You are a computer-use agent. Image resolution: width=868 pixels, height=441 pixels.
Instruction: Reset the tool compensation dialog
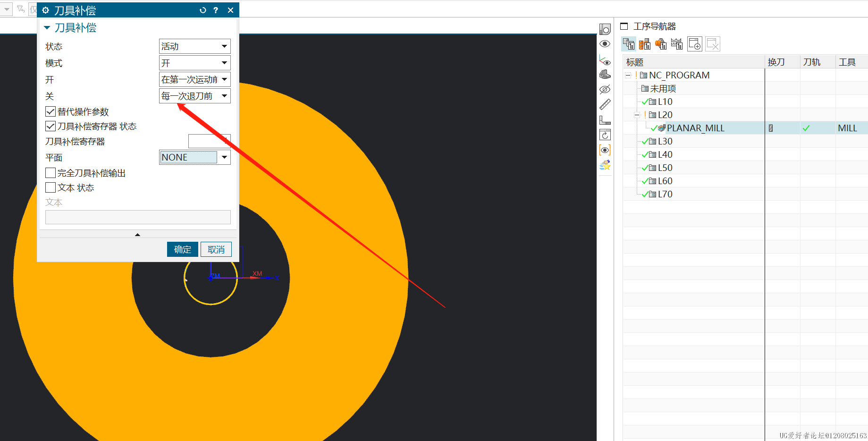click(203, 10)
